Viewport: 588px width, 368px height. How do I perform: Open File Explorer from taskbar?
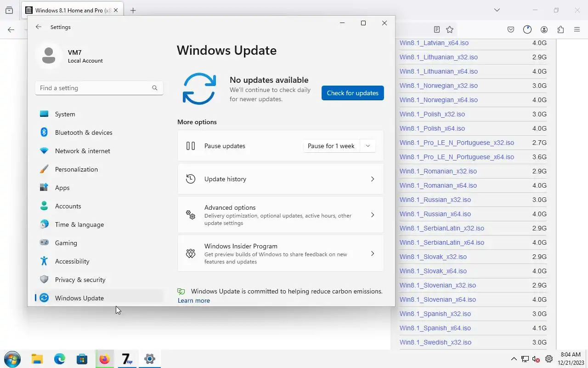tap(37, 359)
